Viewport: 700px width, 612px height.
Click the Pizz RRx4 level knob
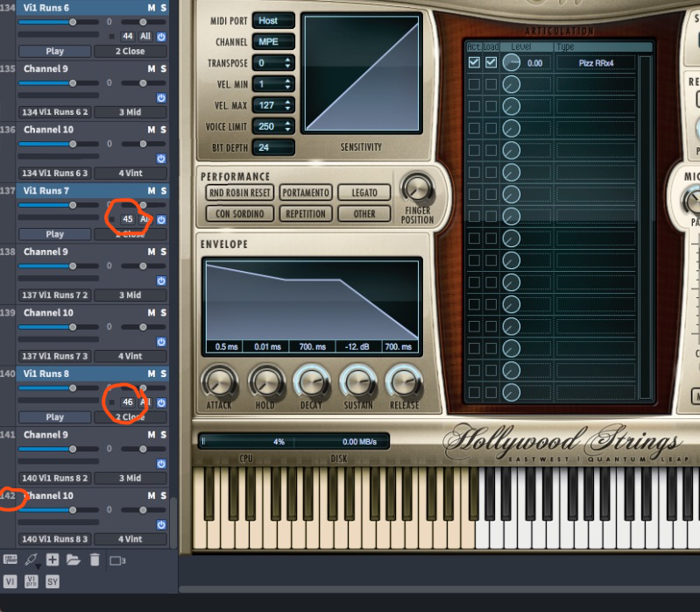point(511,62)
